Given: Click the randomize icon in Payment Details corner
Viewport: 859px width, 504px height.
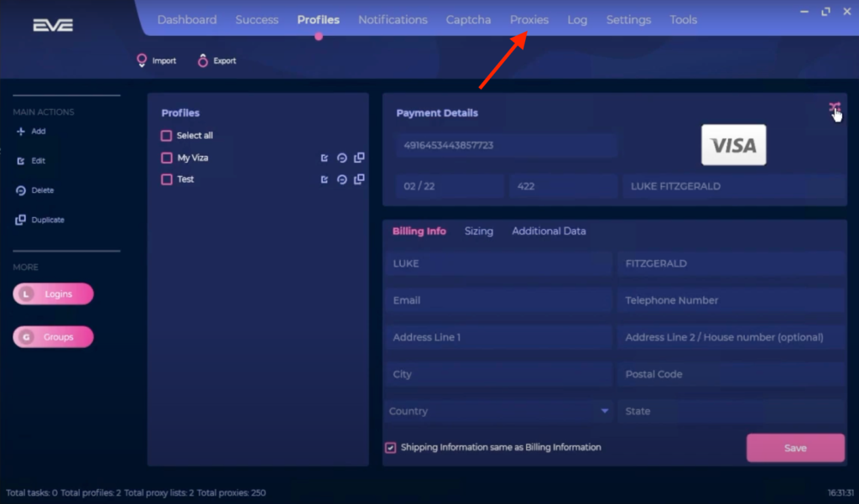Looking at the screenshot, I should pyautogui.click(x=833, y=107).
